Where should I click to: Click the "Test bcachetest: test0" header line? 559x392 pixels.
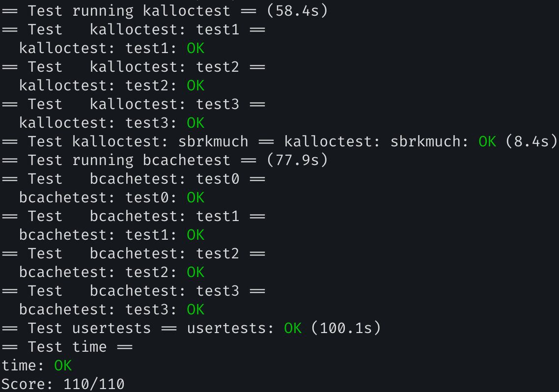[x=134, y=179]
